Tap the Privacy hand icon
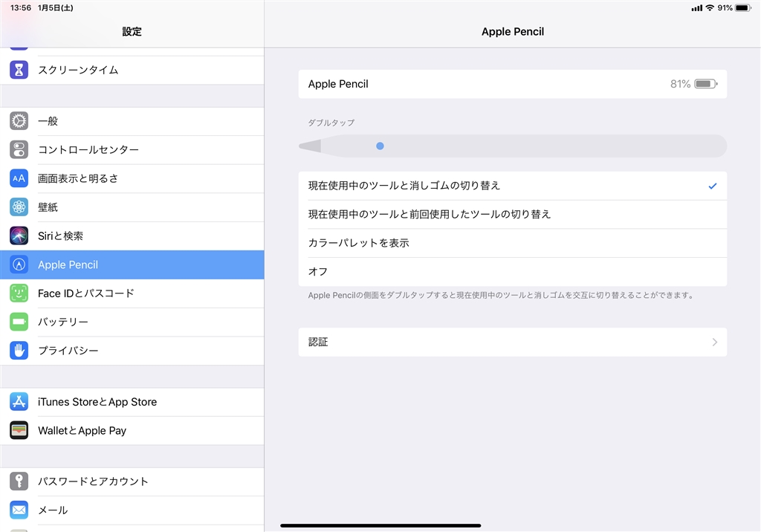 [19, 351]
